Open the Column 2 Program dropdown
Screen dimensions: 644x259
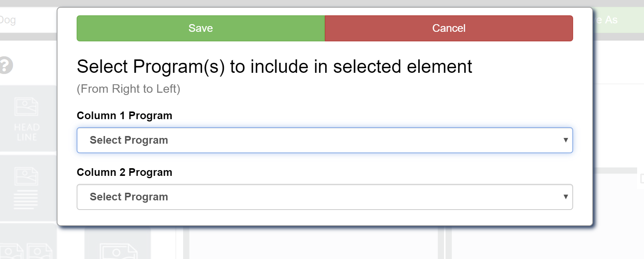tap(325, 197)
